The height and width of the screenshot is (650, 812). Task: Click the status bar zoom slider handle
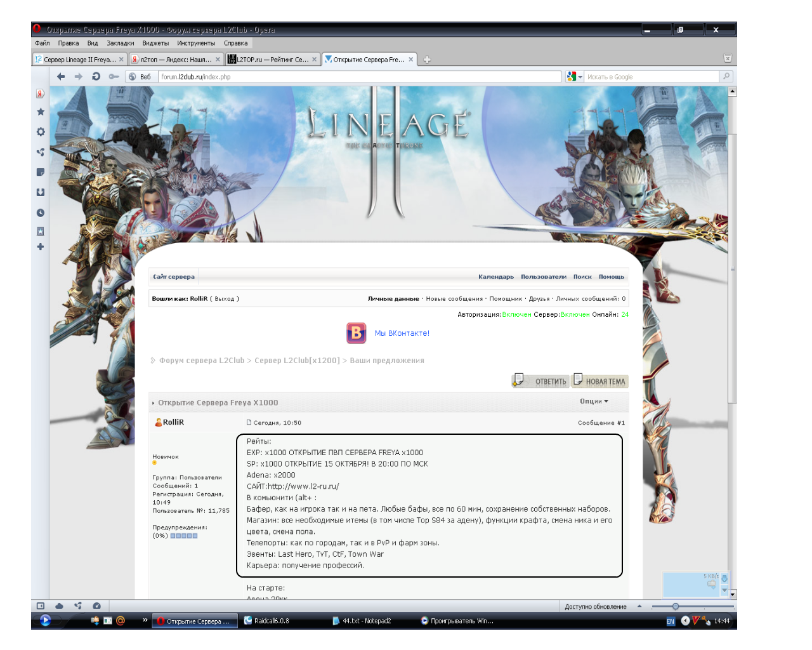coord(676,606)
